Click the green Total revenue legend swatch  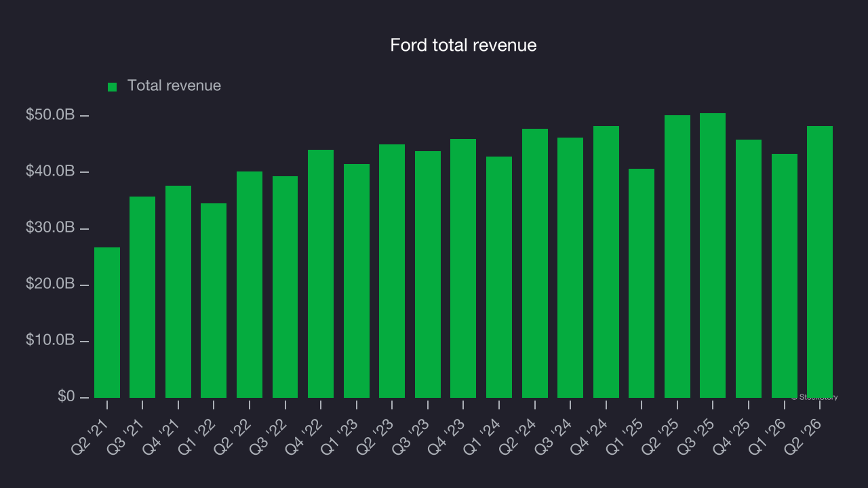[113, 87]
